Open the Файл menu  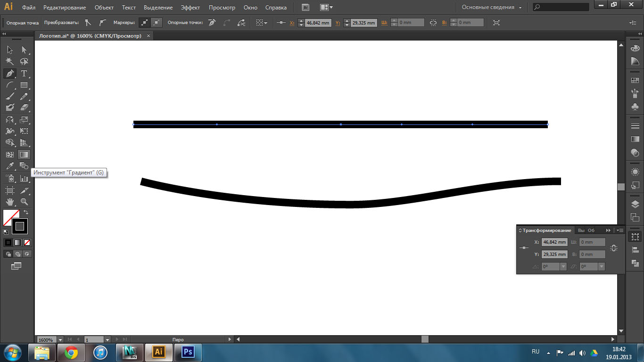tap(29, 8)
